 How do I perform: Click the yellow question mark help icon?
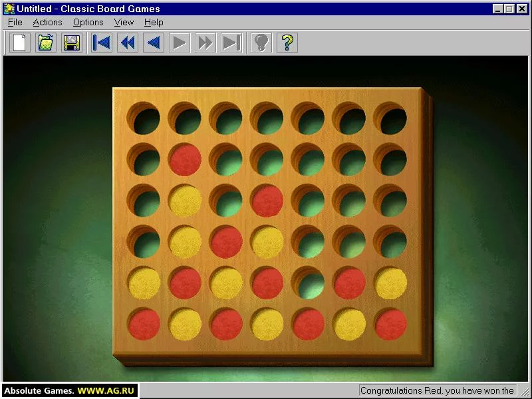(287, 43)
